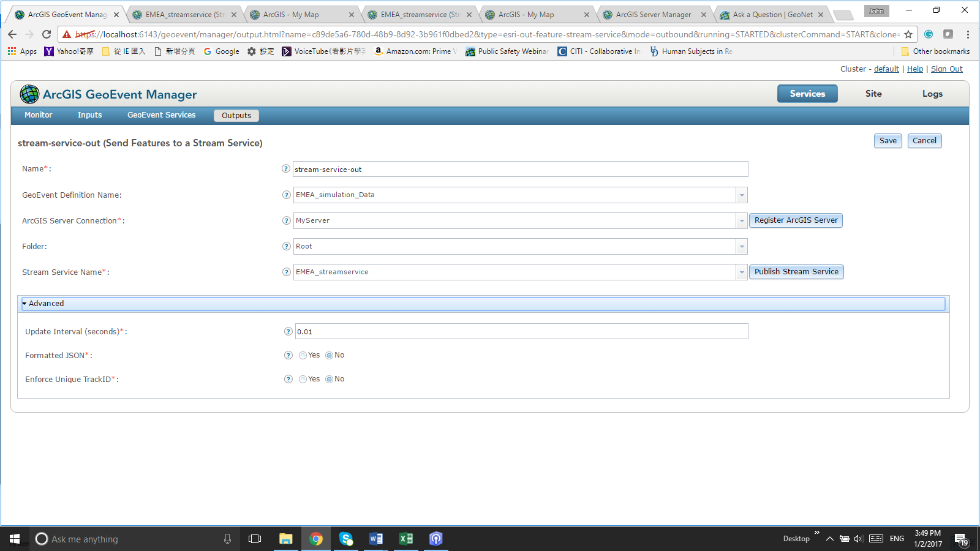The width and height of the screenshot is (980, 551).
Task: Select the Outputs tab
Action: 236,116
